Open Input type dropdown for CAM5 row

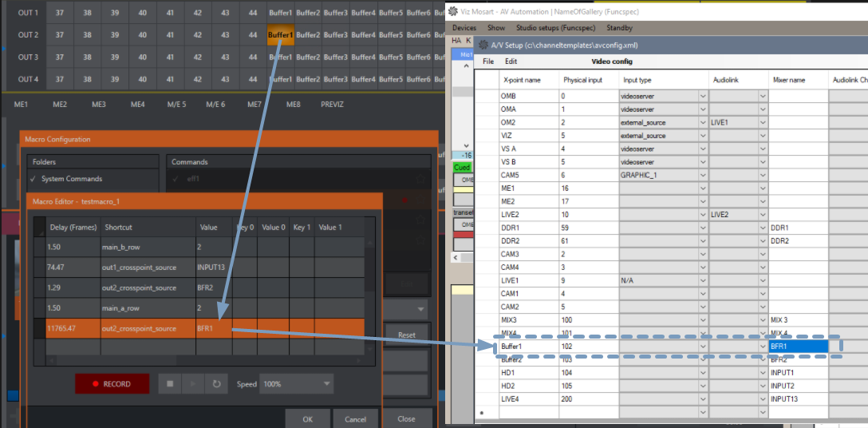point(703,175)
